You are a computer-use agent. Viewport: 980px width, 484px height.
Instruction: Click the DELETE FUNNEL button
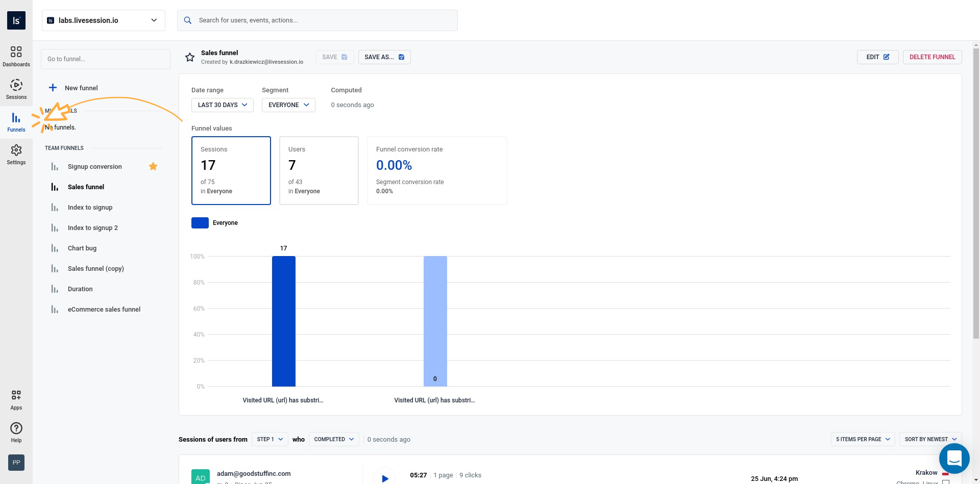tap(932, 57)
